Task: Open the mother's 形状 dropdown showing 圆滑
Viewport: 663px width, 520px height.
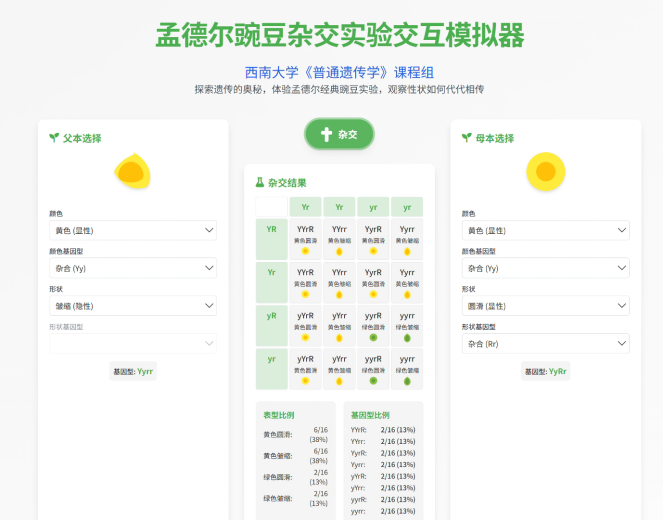Action: [545, 306]
